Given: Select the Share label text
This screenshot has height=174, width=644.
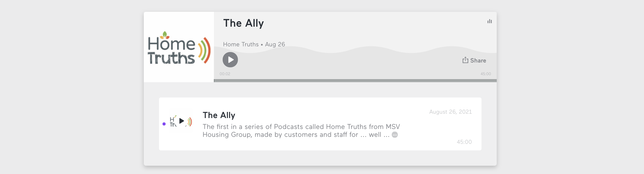Looking at the screenshot, I should click(x=478, y=60).
